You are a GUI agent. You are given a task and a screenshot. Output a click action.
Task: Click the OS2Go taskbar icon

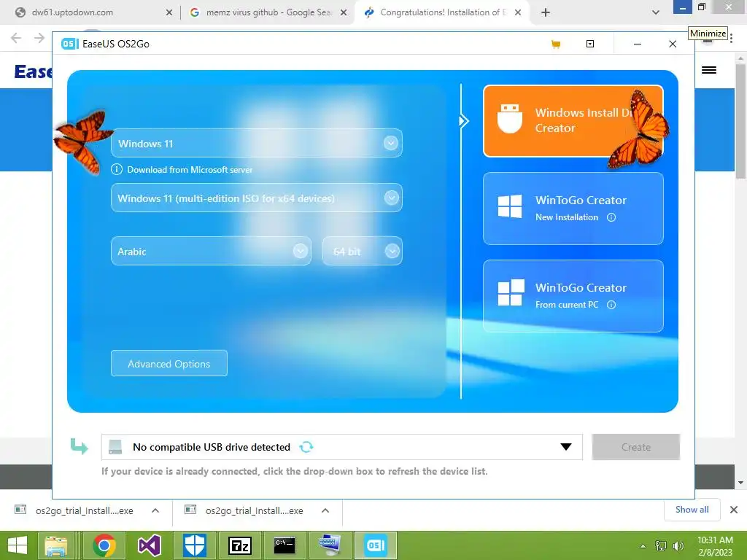click(376, 545)
